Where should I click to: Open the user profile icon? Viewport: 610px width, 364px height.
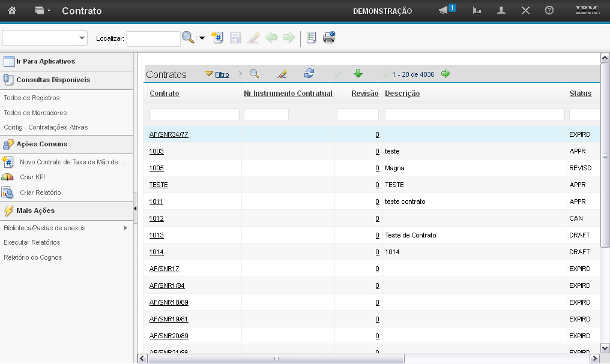[x=501, y=11]
